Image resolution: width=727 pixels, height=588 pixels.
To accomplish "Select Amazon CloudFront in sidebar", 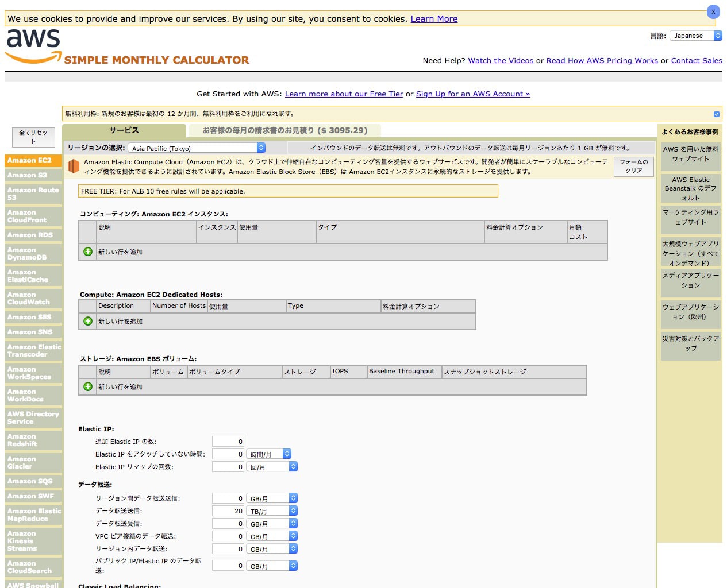I will tap(33, 216).
